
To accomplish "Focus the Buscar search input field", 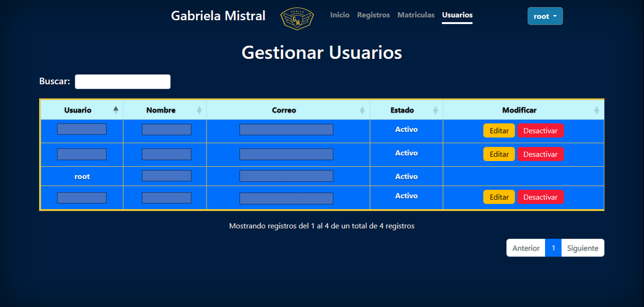I will point(123,81).
